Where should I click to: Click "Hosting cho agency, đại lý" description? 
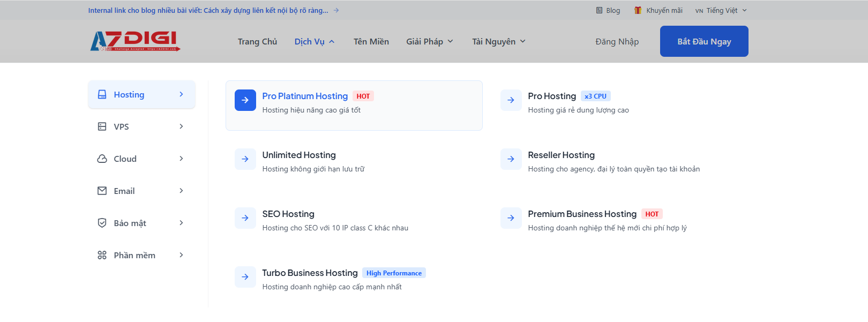point(614,169)
